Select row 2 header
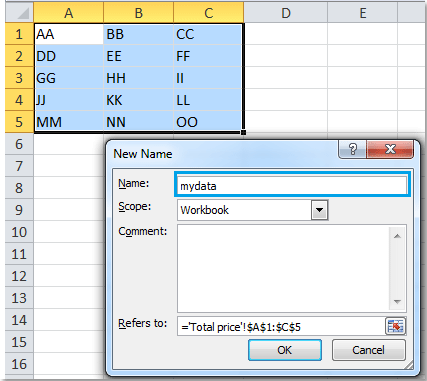This screenshot has width=427, height=381. pyautogui.click(x=19, y=56)
